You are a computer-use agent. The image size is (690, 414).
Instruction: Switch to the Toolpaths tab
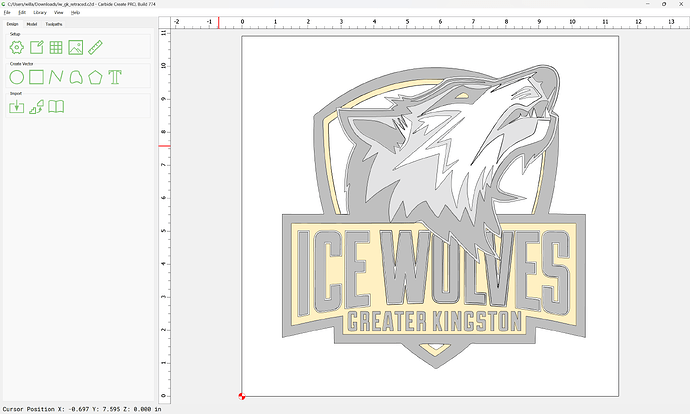[x=54, y=24]
